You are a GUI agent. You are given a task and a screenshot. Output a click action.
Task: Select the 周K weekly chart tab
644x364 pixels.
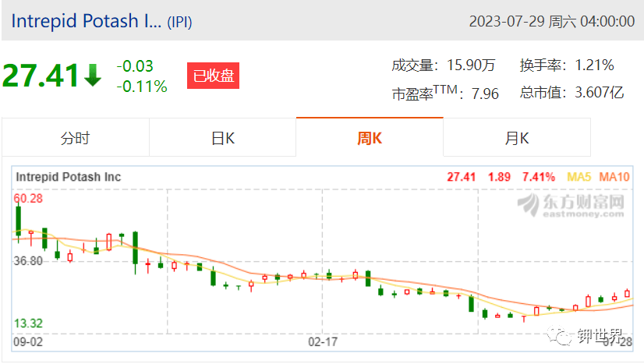370,138
